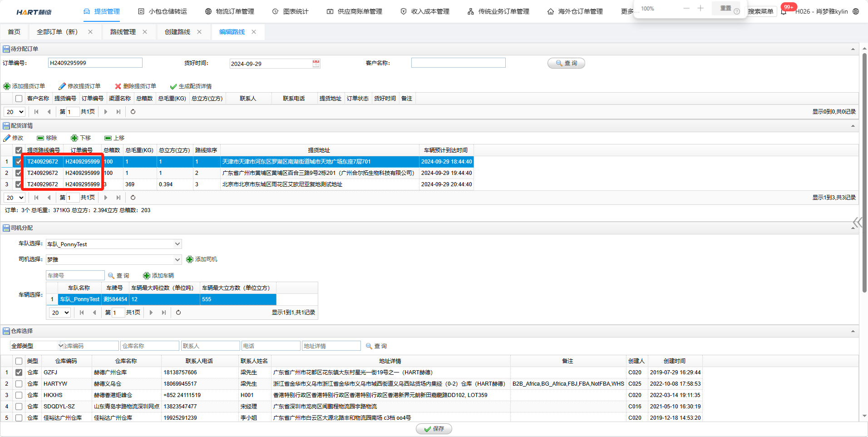Click the 添加车辆 plus icon
Viewport: 868px width, 437px height.
click(x=147, y=276)
